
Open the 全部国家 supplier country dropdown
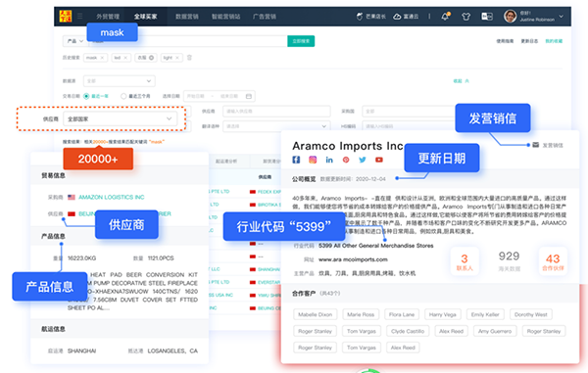pyautogui.click(x=120, y=119)
